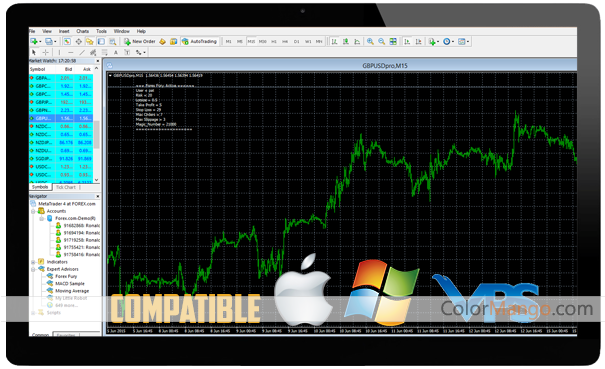The image size is (605, 369).
Task: Collapse the Accounts tree node
Action: (33, 211)
